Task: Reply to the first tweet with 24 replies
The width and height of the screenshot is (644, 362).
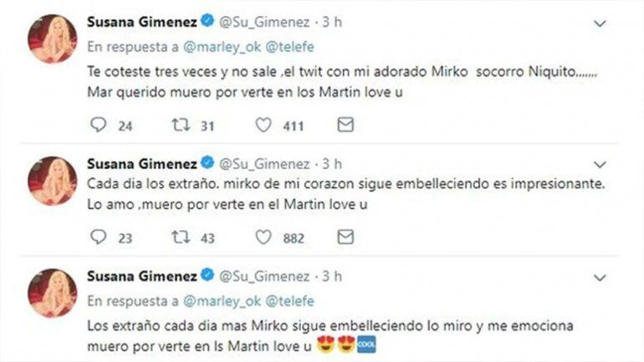Action: point(98,125)
